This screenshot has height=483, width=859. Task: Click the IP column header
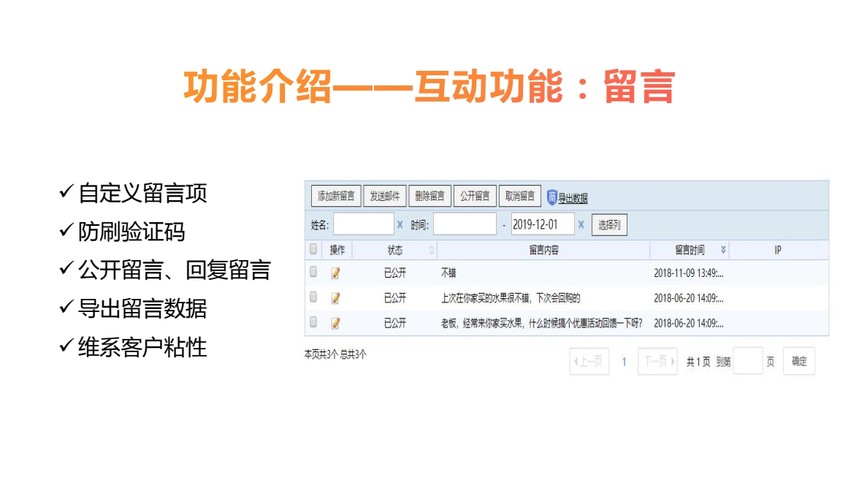point(777,250)
